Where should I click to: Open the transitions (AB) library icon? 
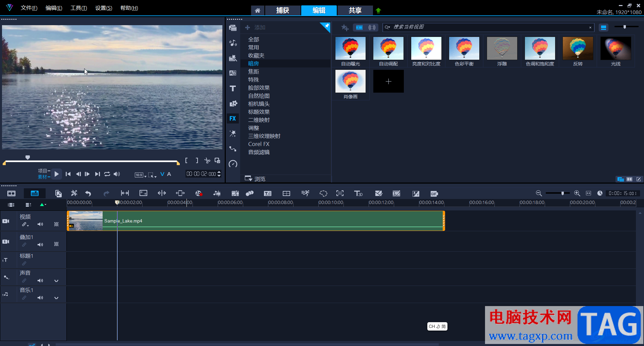click(233, 73)
